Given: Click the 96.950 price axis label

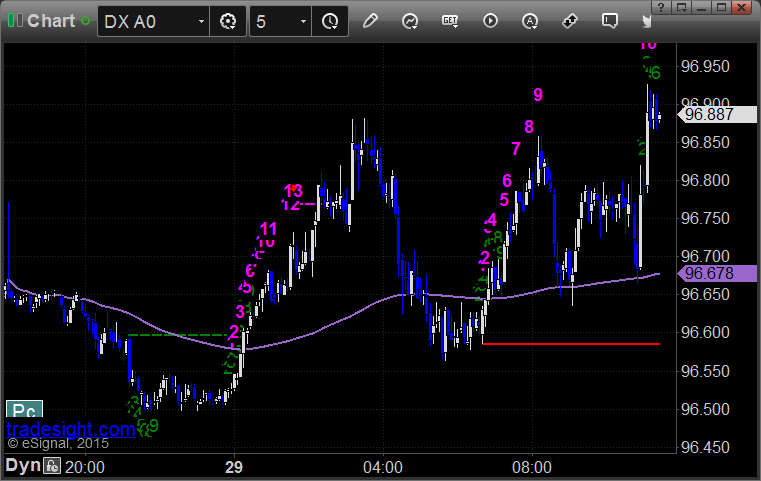Looking at the screenshot, I should tap(705, 66).
